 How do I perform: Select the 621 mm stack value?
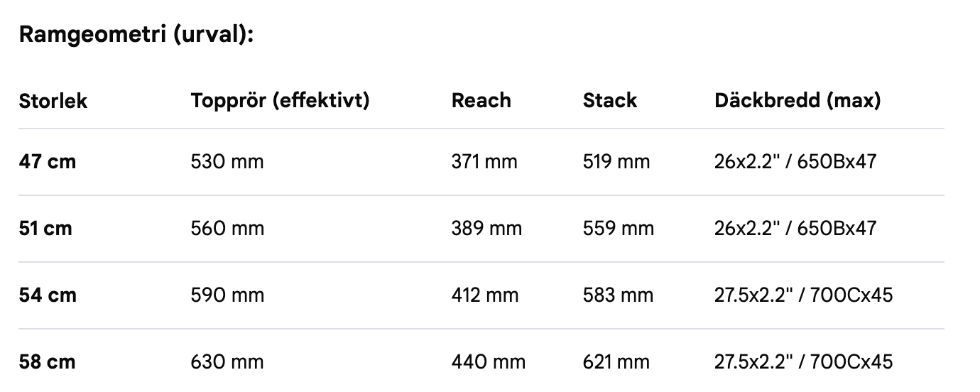[x=616, y=361]
